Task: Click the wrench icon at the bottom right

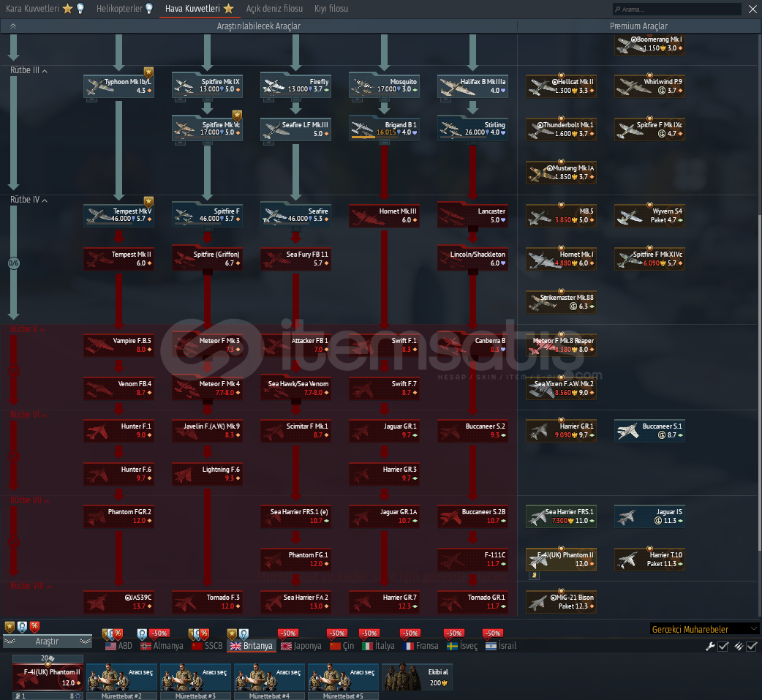Action: (x=710, y=646)
